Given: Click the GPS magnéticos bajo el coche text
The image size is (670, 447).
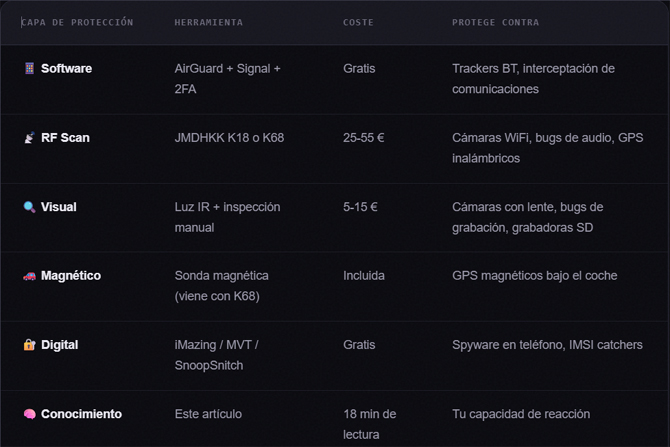Looking at the screenshot, I should 535,276.
